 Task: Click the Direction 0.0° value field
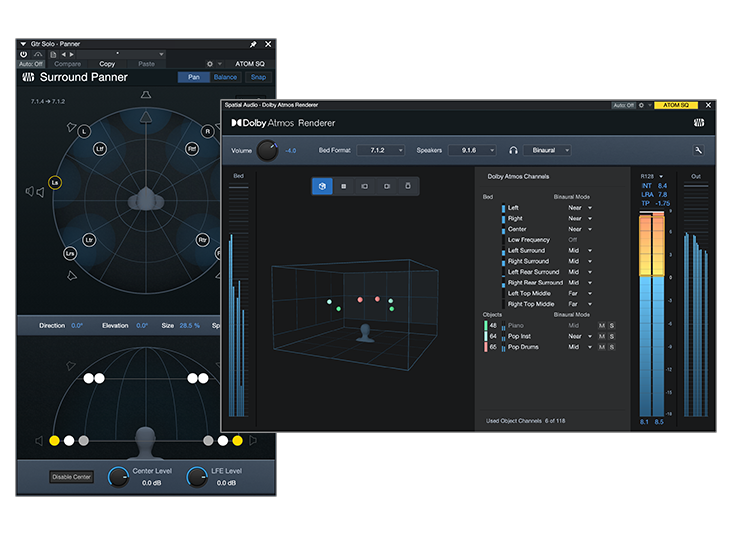click(x=77, y=326)
